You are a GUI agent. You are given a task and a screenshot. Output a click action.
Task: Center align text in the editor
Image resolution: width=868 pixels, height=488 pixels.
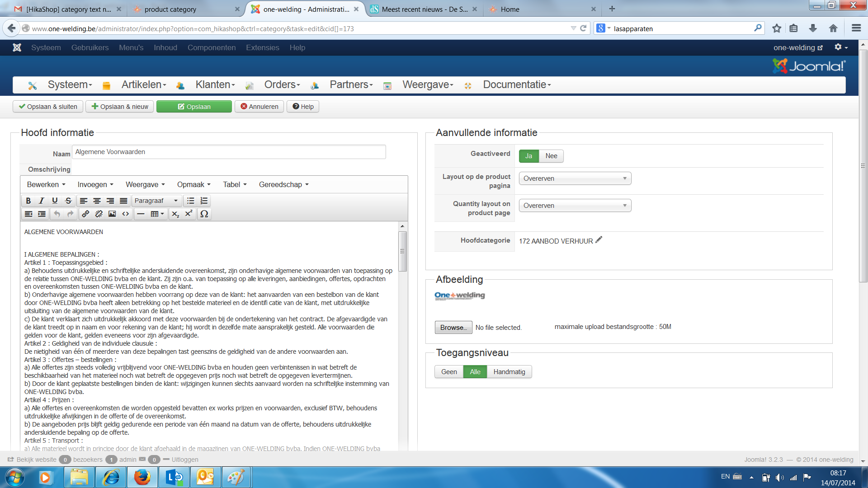97,201
